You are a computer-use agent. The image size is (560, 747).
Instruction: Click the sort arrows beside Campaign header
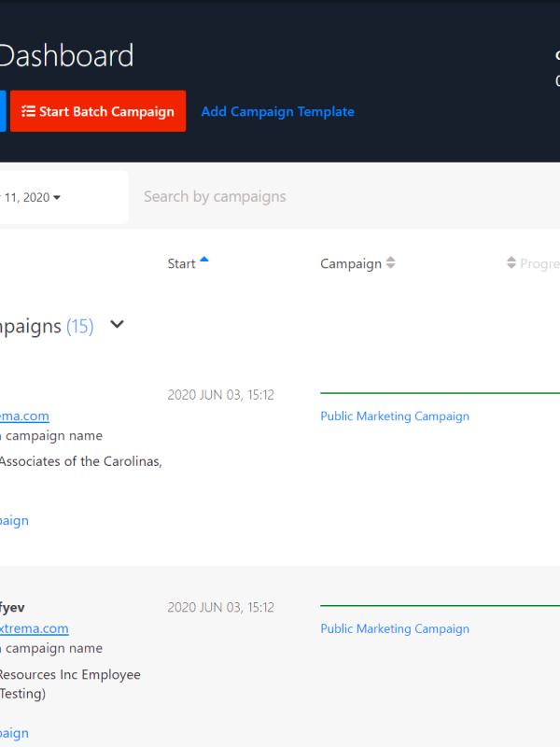tap(391, 263)
